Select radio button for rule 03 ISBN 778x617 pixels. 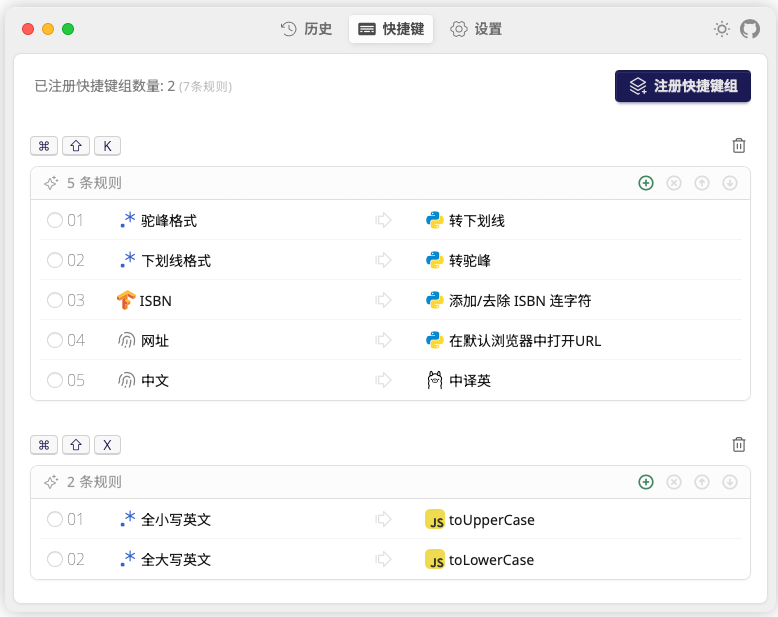55,300
